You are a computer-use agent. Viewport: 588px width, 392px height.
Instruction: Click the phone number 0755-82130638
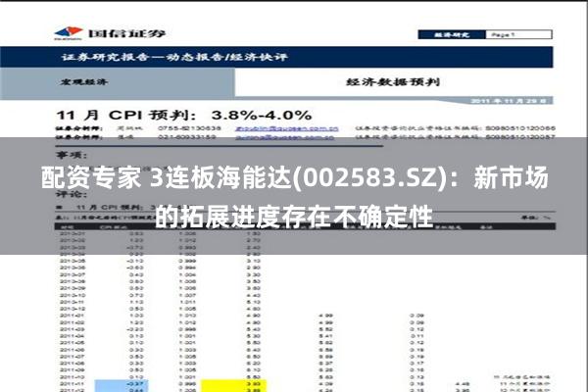tap(189, 128)
